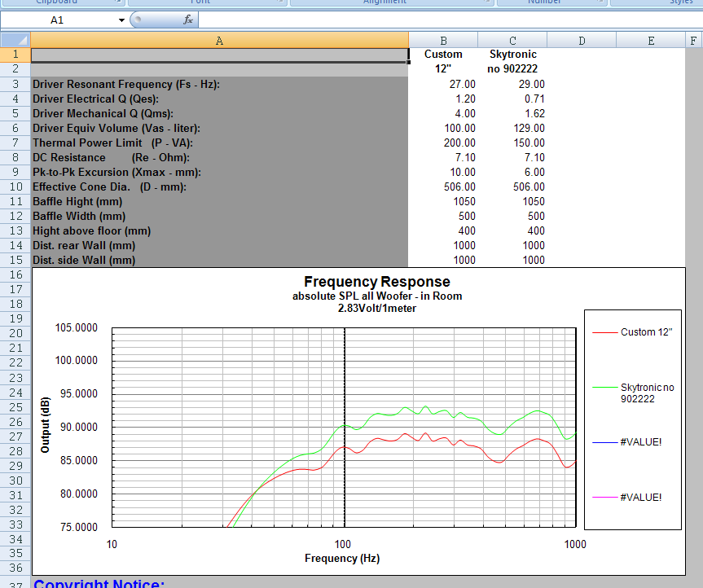The height and width of the screenshot is (588, 703).
Task: Click the 105.0000 y-axis label
Action: tap(77, 327)
